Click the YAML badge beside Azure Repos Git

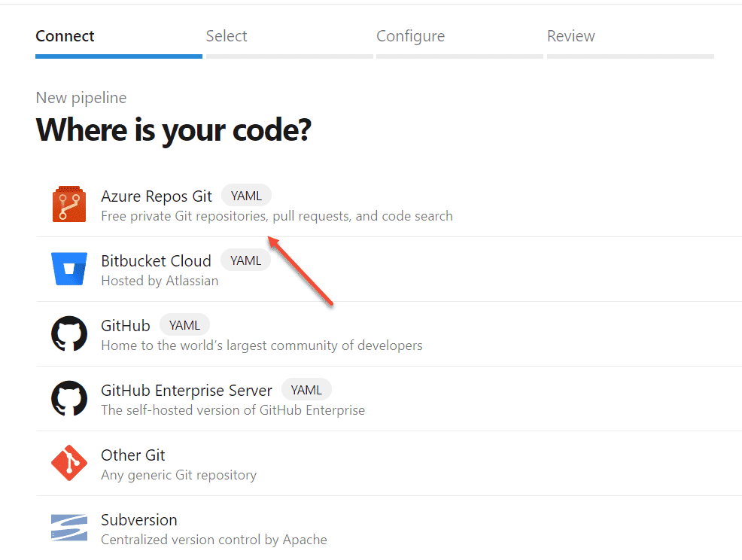(246, 196)
